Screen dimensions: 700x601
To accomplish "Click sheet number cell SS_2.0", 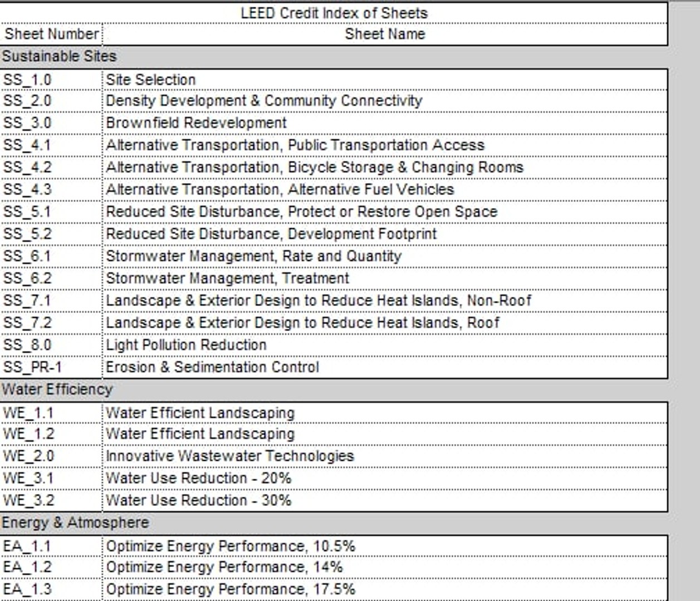I will 52,101.
